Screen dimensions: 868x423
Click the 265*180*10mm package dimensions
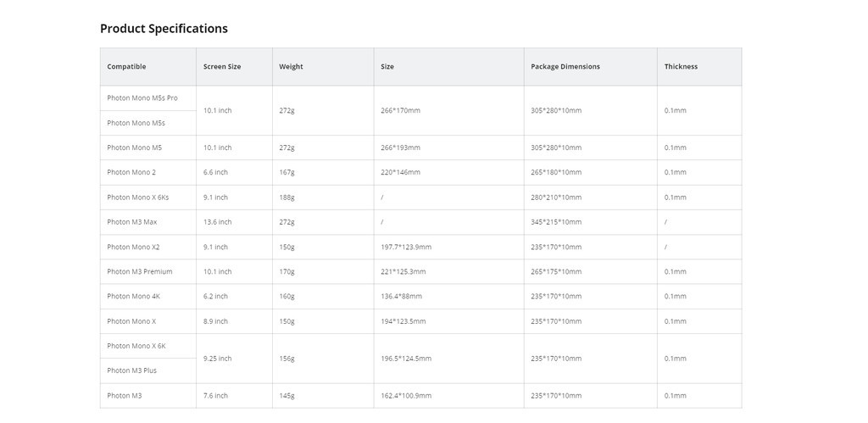(556, 172)
